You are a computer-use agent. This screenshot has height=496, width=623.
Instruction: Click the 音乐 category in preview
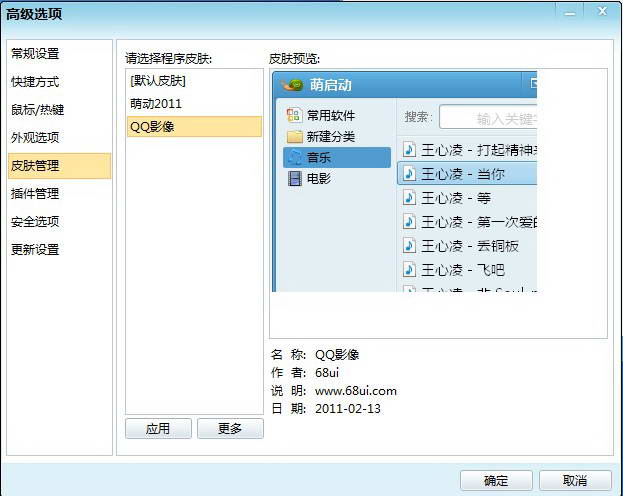(337, 157)
